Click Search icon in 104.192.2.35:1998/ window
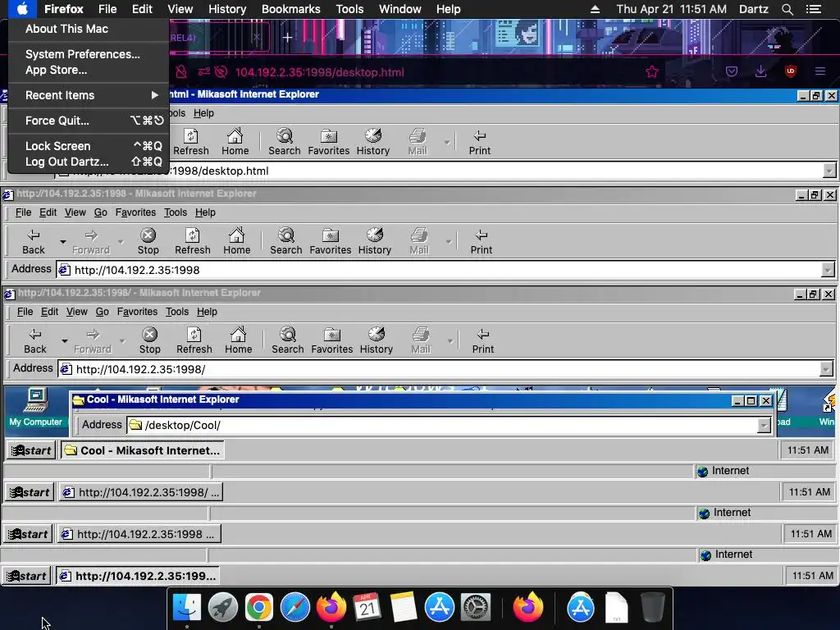 288,340
